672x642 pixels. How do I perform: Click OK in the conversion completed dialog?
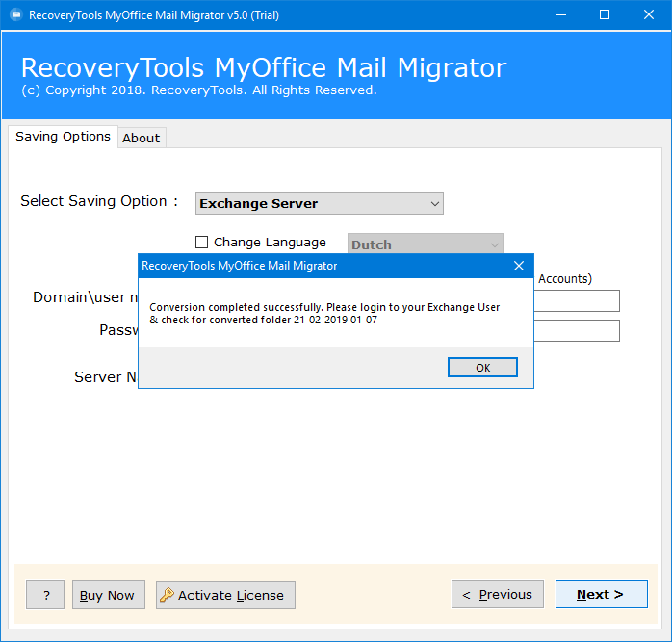point(482,368)
